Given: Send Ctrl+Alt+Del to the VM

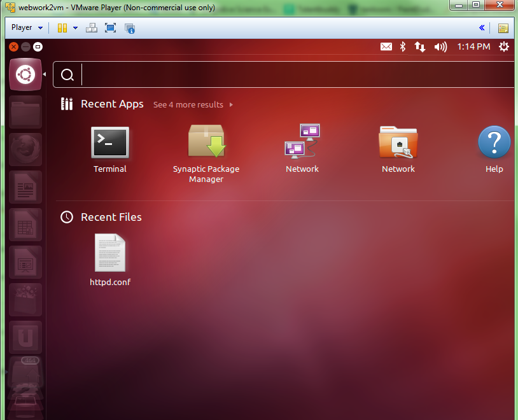Looking at the screenshot, I should [92, 28].
